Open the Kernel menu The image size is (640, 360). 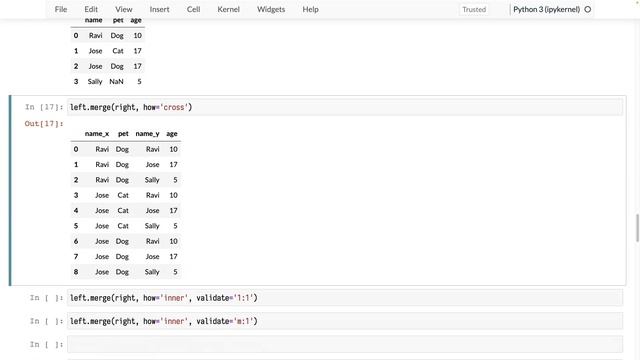(x=229, y=9)
